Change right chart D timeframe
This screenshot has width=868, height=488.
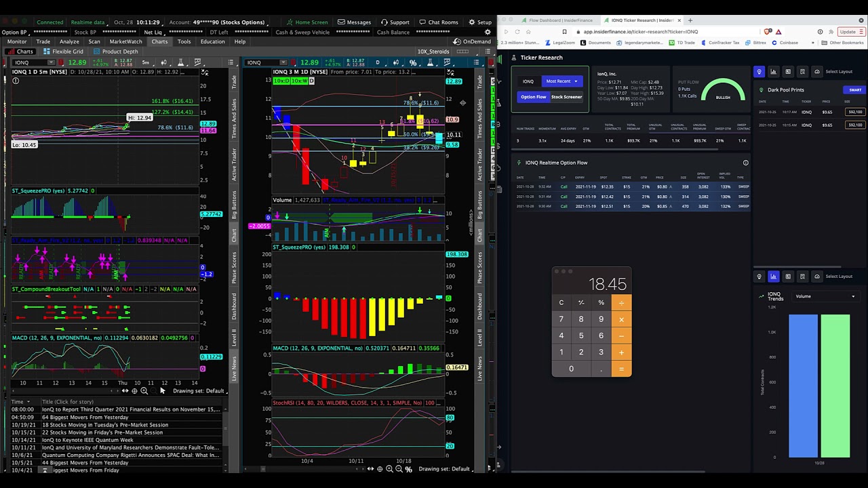[x=378, y=62]
